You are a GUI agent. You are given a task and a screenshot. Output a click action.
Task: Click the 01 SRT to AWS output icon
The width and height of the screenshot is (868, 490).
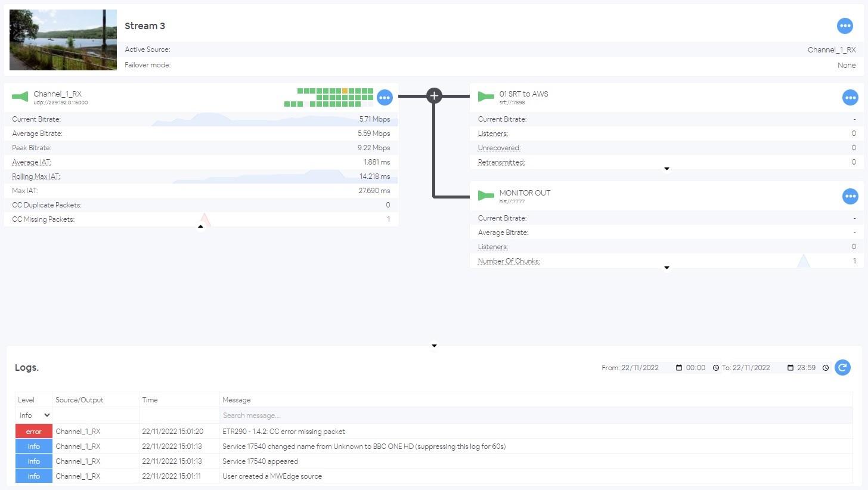click(x=486, y=97)
